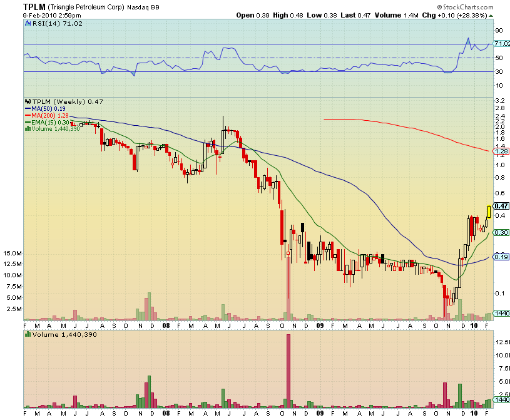The width and height of the screenshot is (510, 420).
Task: Click the 0.6 label on the price axis
Action: (500, 193)
